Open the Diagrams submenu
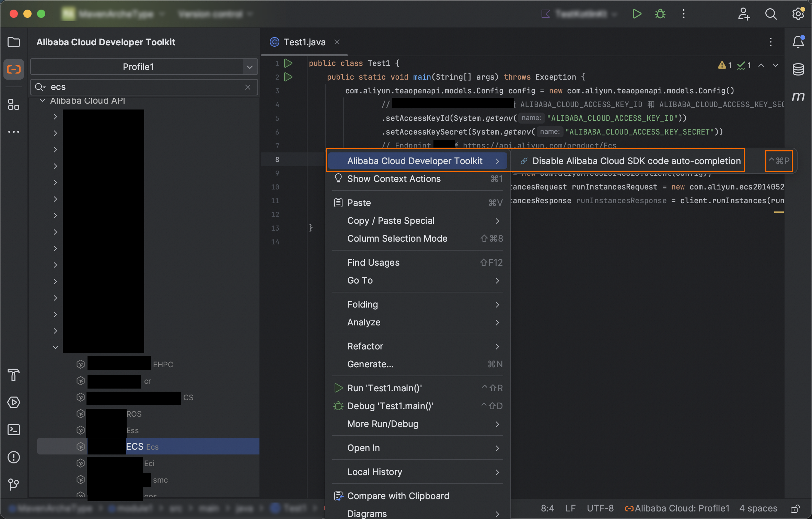 pos(417,514)
